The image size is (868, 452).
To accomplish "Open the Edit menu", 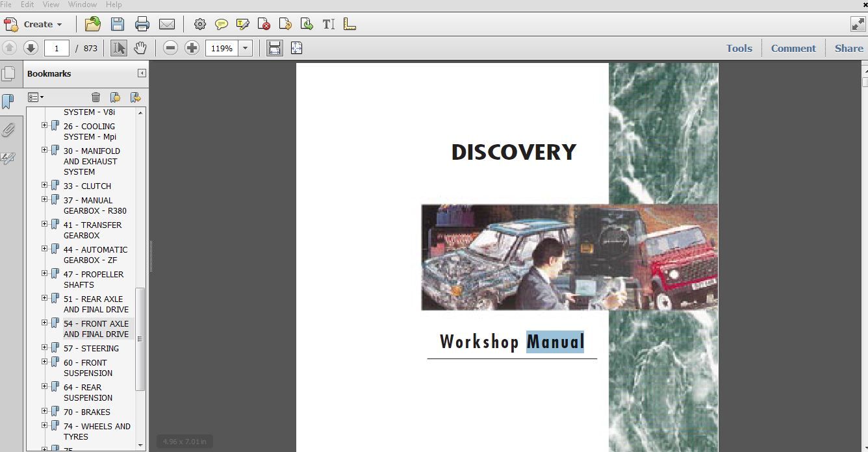I will [x=27, y=5].
